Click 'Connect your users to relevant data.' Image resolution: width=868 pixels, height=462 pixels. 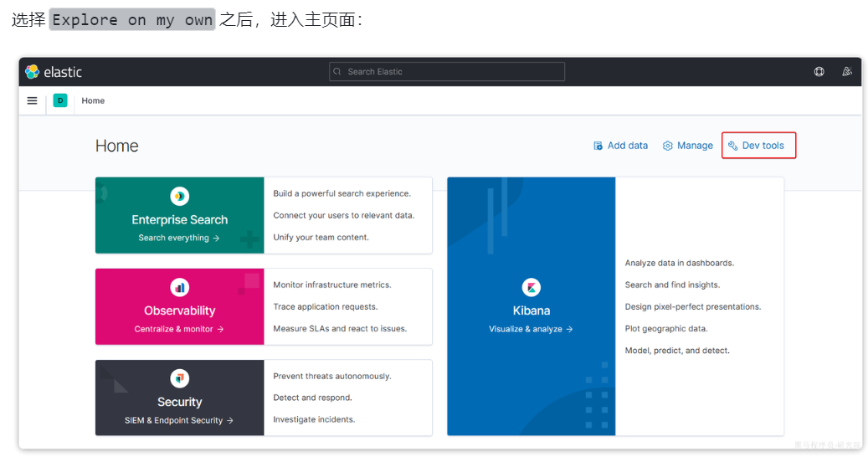(x=344, y=215)
